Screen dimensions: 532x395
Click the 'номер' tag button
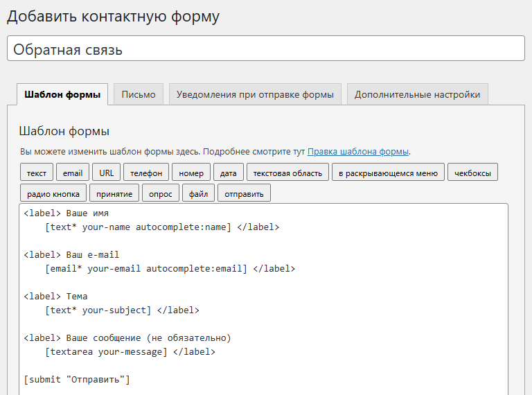point(191,172)
